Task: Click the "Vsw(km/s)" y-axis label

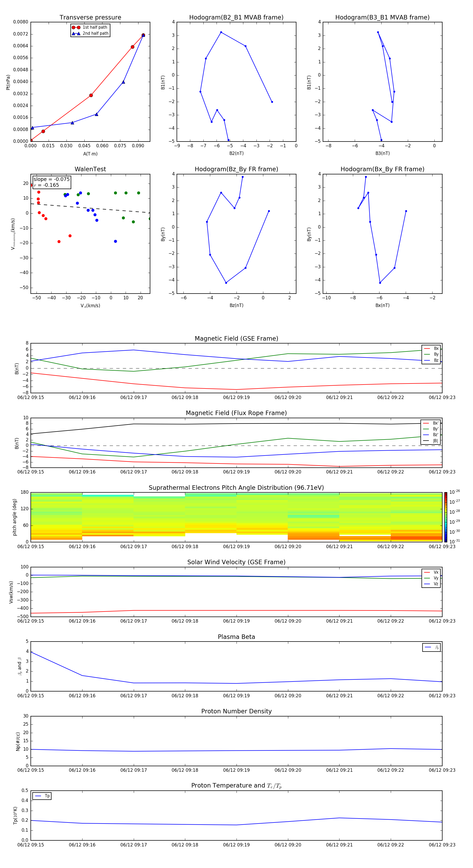Action: coord(11,592)
